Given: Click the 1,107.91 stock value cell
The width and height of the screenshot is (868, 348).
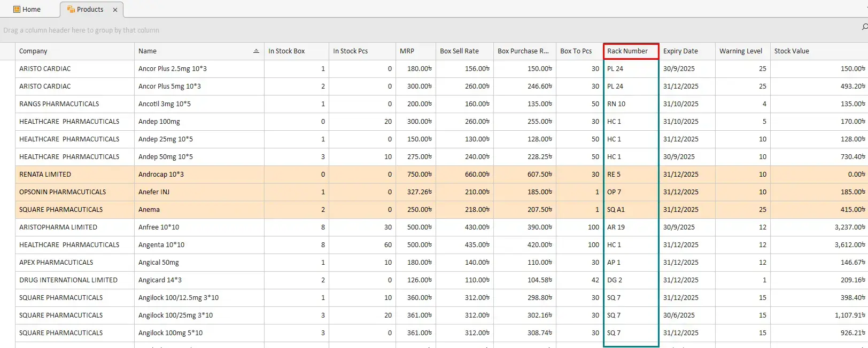Looking at the screenshot, I should [x=819, y=315].
